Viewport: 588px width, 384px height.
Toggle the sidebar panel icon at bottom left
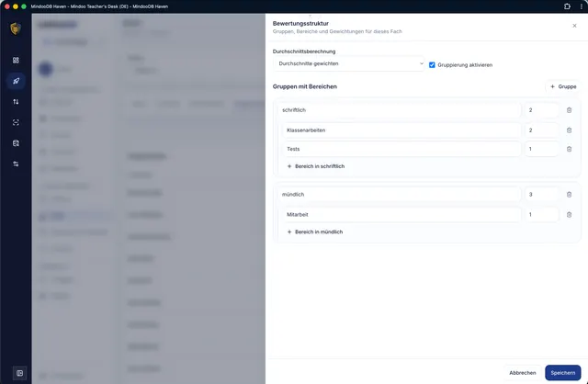pos(20,373)
